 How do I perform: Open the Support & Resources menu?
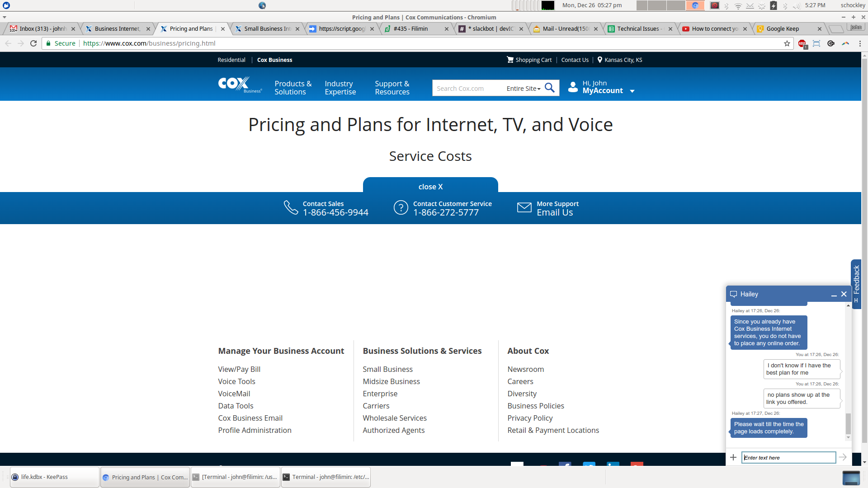click(392, 88)
